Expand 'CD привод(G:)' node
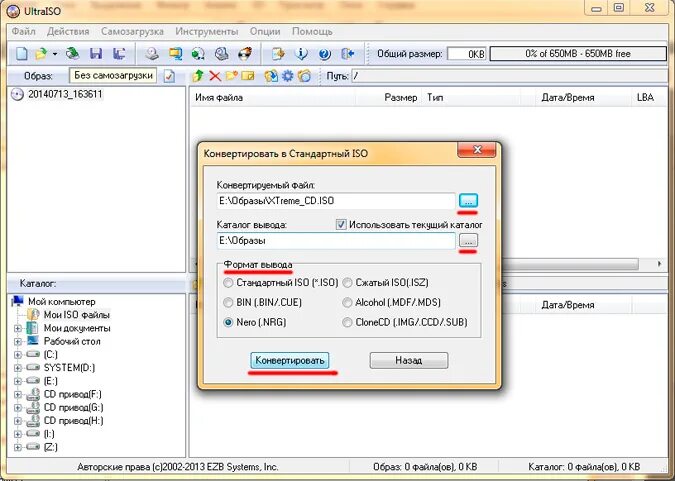 point(18,408)
